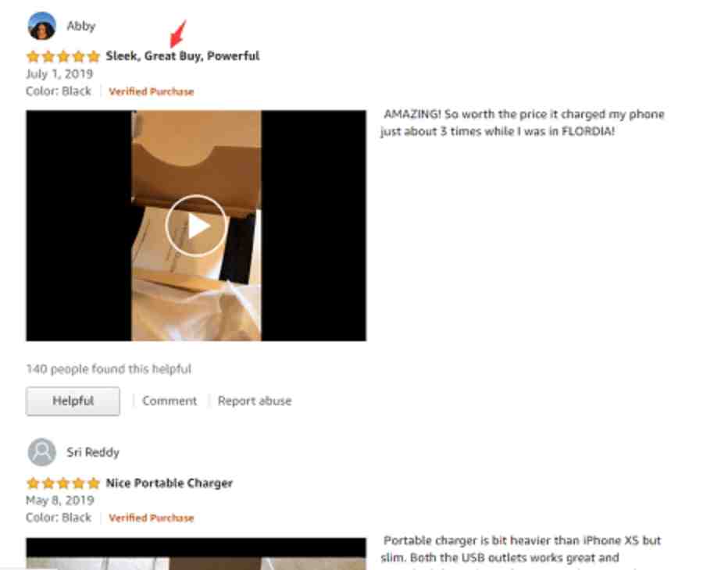Report abuse on Abby's review
728x570 pixels.
255,401
